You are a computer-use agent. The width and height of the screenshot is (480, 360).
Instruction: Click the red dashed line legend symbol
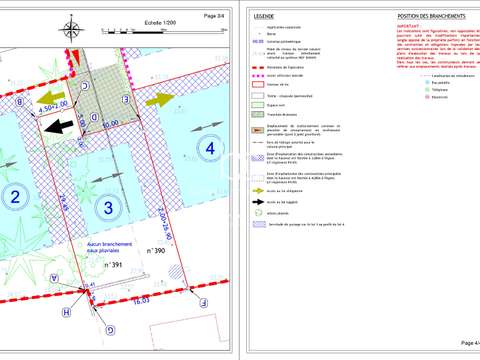pos(258,67)
